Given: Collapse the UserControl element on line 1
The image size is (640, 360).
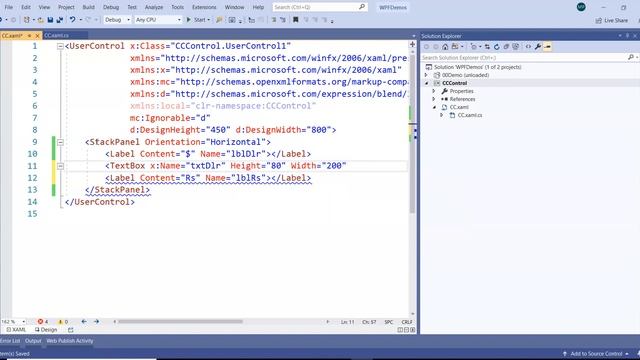Looking at the screenshot, I should tap(60, 46).
